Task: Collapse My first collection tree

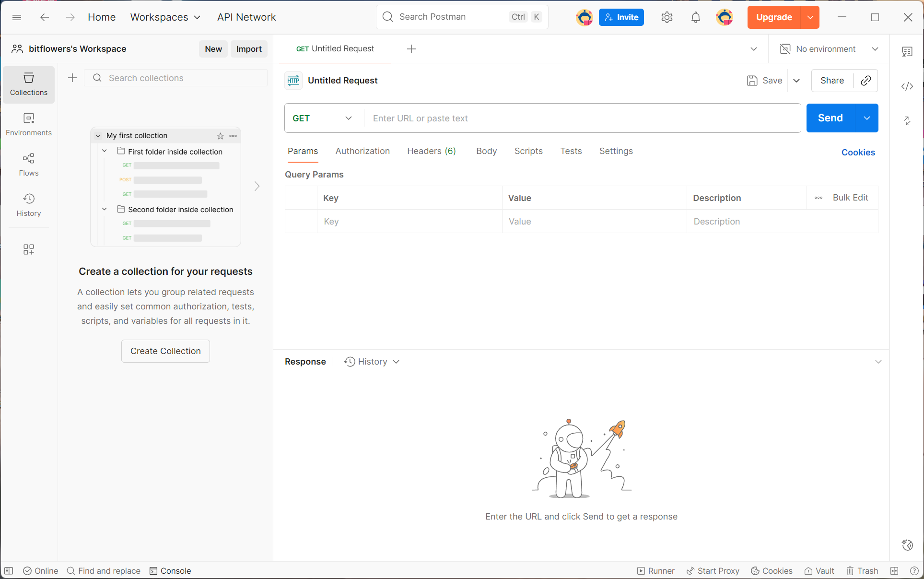Action: tap(98, 136)
